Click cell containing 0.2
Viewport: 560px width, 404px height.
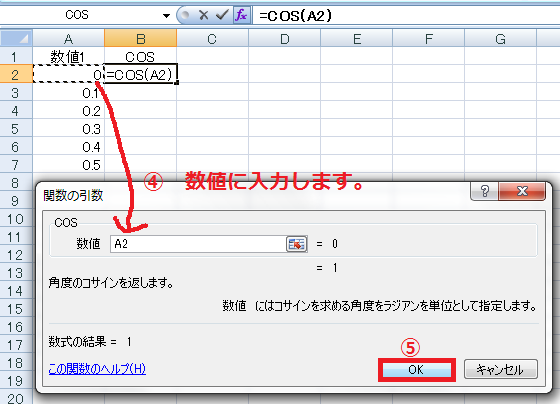pyautogui.click(x=69, y=111)
